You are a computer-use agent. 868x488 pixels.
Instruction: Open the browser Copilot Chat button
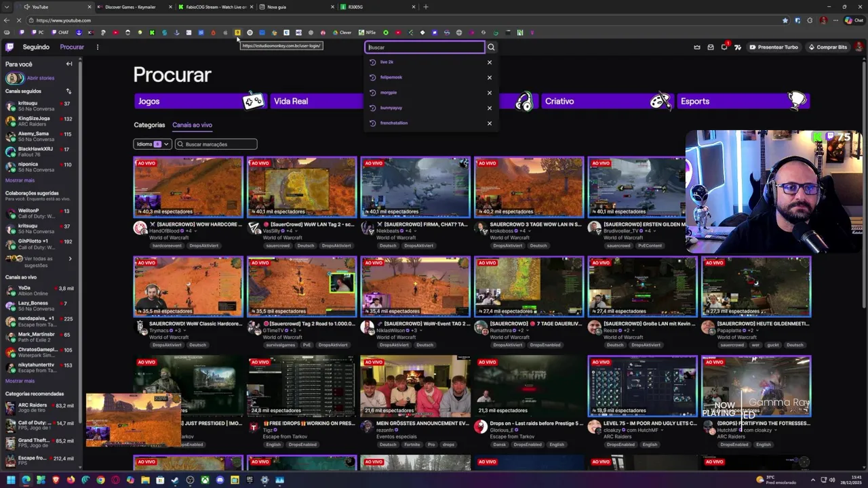pyautogui.click(x=854, y=20)
